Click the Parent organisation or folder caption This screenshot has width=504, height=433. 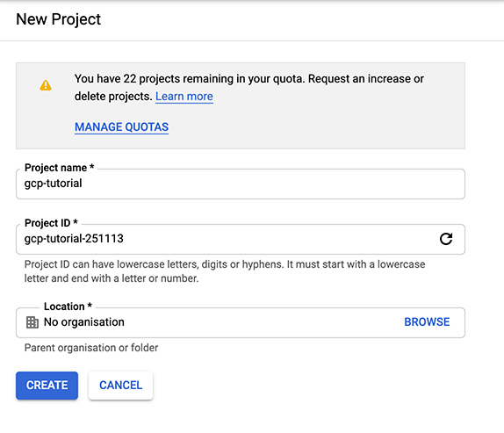click(x=91, y=348)
